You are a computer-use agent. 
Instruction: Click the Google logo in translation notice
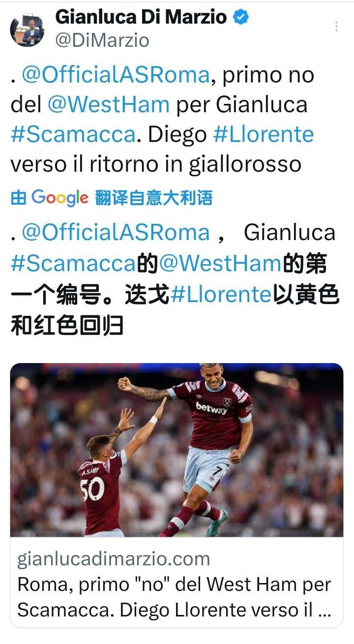coord(60,198)
